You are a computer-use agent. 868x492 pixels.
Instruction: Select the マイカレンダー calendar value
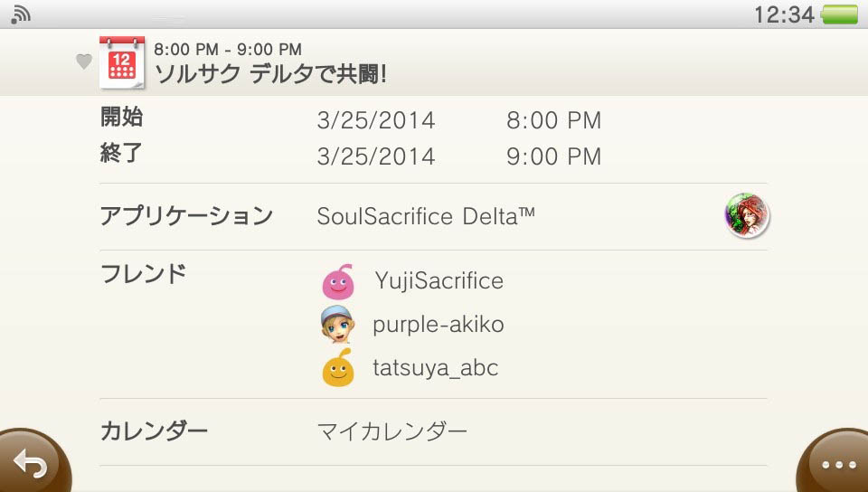click(x=392, y=431)
